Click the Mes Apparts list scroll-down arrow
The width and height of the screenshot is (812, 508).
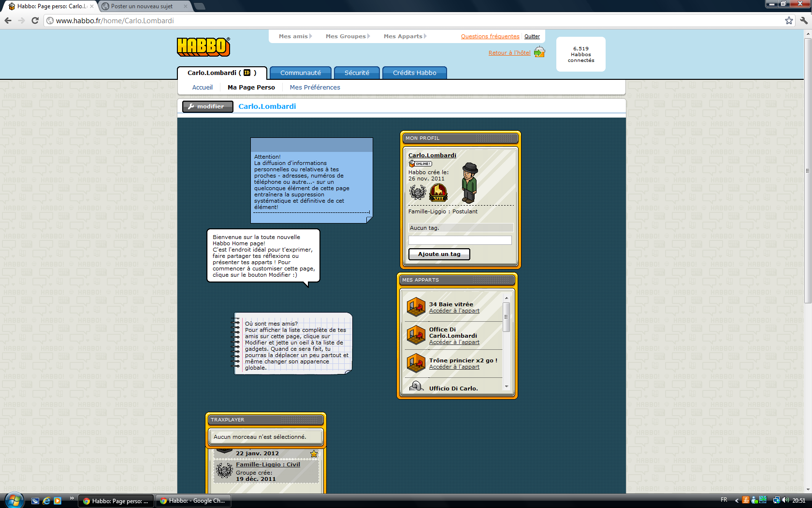point(507,387)
